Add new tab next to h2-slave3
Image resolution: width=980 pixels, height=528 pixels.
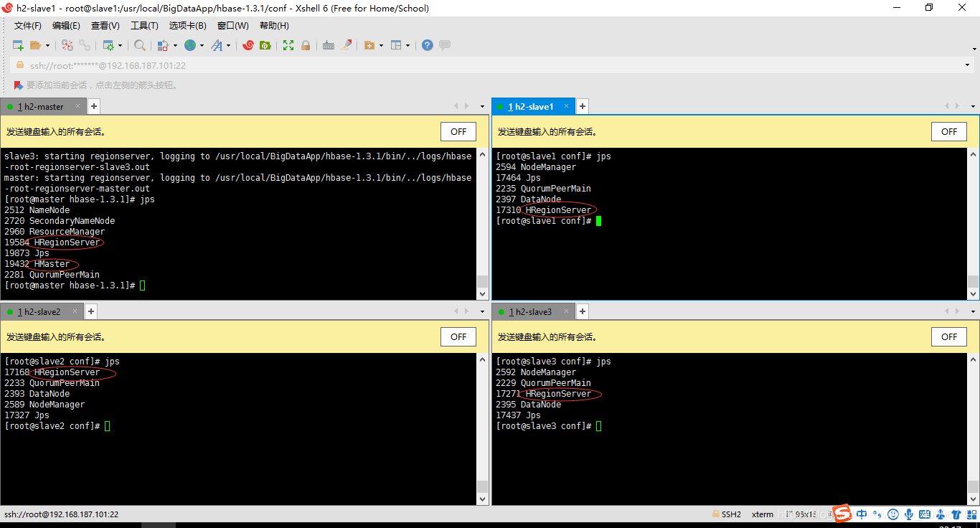(x=583, y=312)
